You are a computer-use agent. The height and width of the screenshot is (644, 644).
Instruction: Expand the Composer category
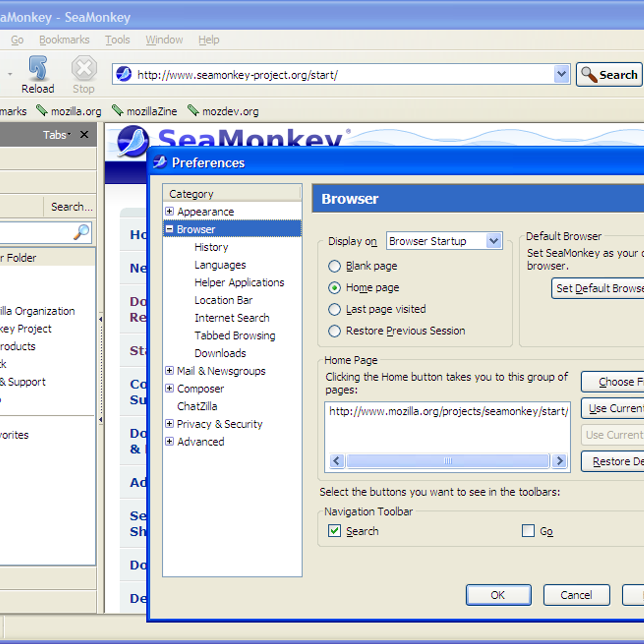point(169,388)
